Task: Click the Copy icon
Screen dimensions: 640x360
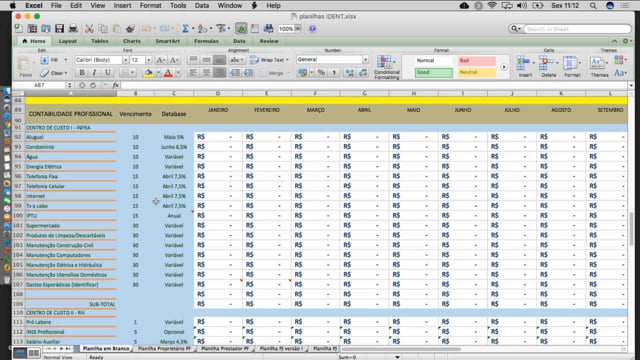Action: point(103,29)
